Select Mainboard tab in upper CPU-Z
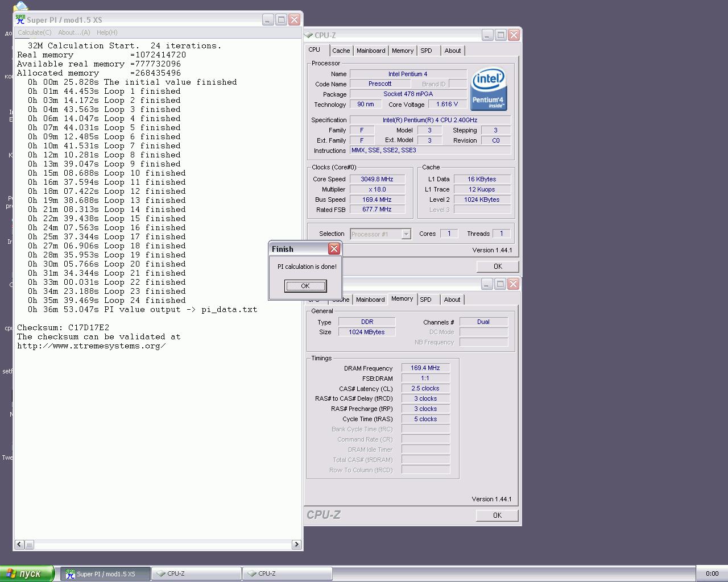The image size is (728, 582). (x=371, y=51)
